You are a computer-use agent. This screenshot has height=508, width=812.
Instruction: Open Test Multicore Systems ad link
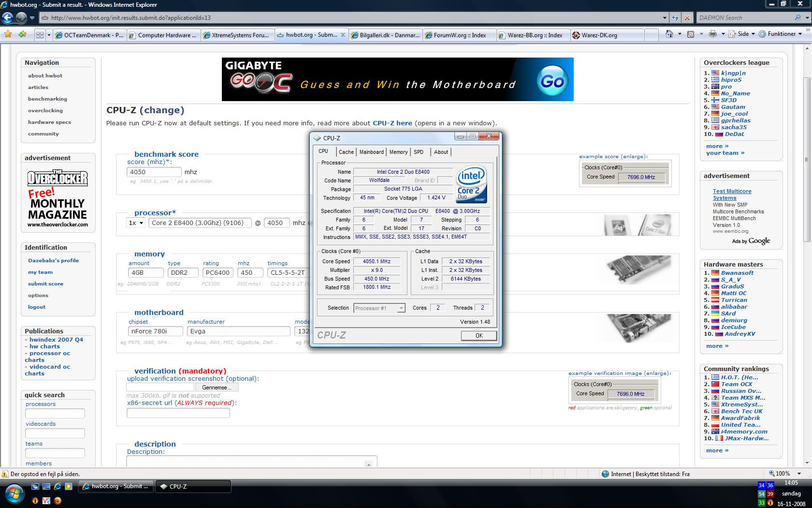732,194
